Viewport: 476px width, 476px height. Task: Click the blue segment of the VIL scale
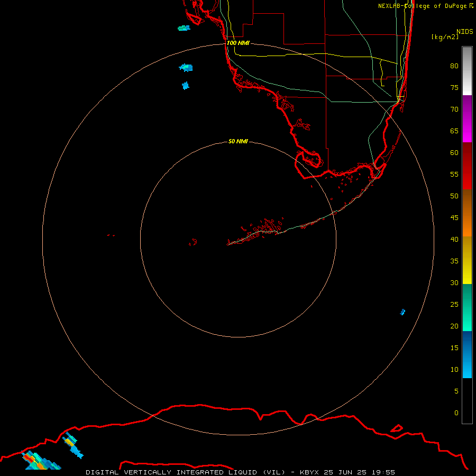pos(467,354)
